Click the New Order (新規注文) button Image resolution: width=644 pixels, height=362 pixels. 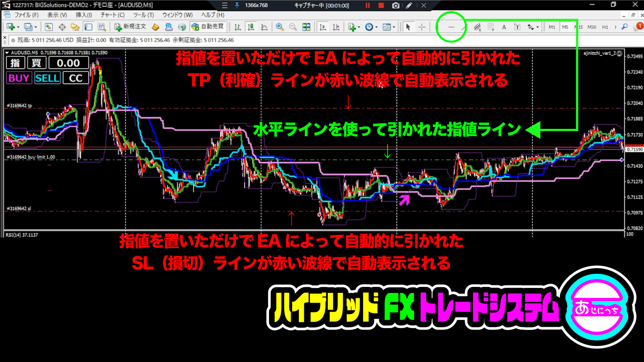click(130, 27)
